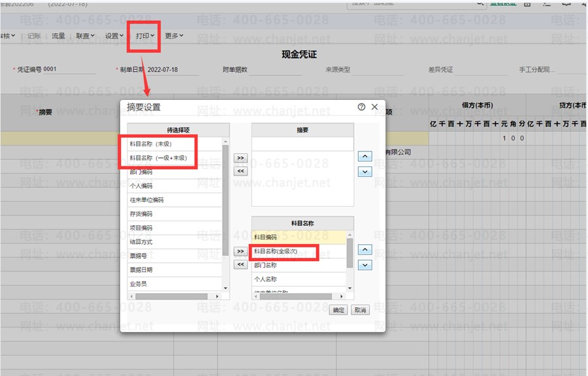This screenshot has height=376, width=588.
Task: Click the help icon in 摘要设置 dialog
Action: tap(361, 107)
